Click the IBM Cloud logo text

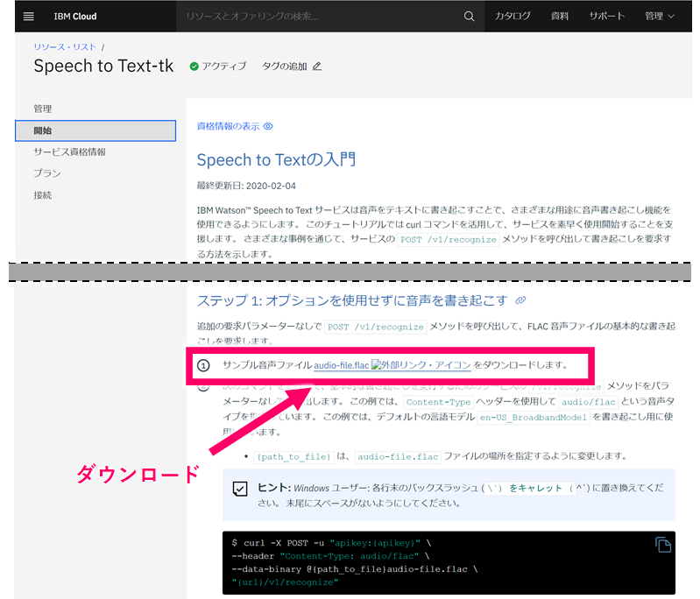pyautogui.click(x=75, y=17)
